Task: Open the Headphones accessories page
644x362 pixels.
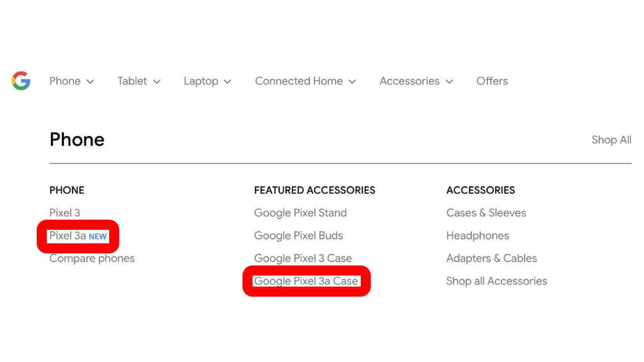Action: (477, 235)
